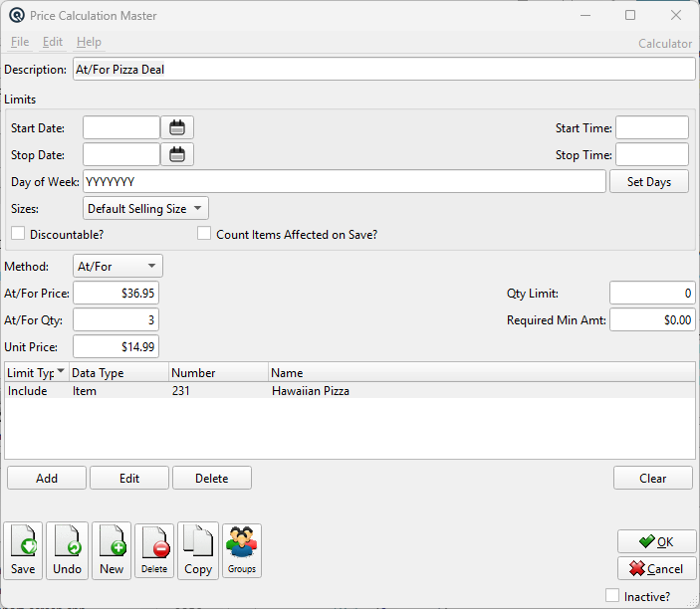Toggle Count Items Affected on Save

[204, 233]
